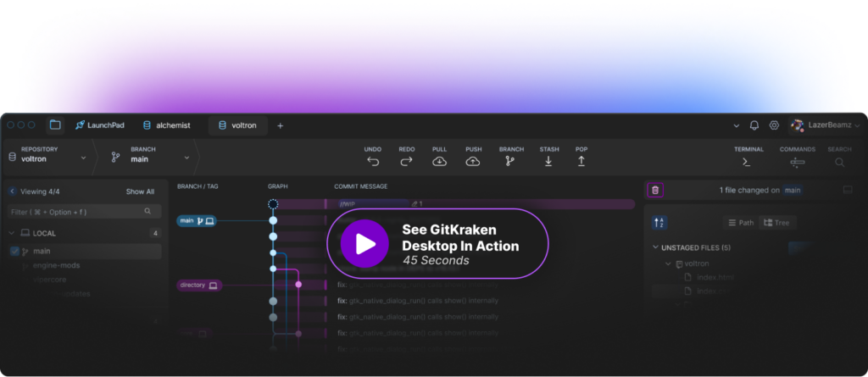Add a new tab with plus button

280,125
